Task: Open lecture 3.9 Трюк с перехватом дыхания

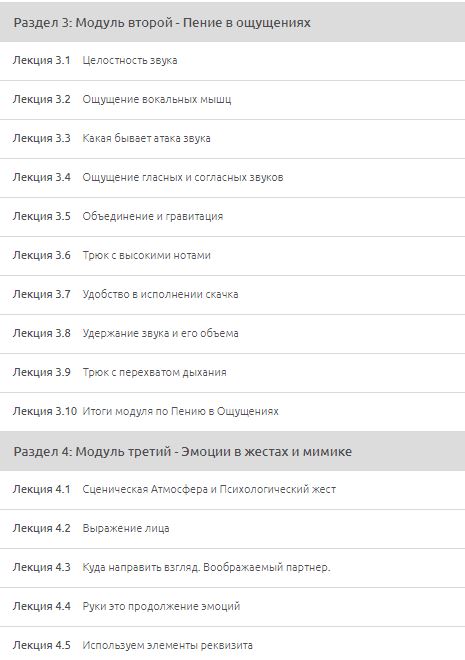Action: click(x=232, y=373)
